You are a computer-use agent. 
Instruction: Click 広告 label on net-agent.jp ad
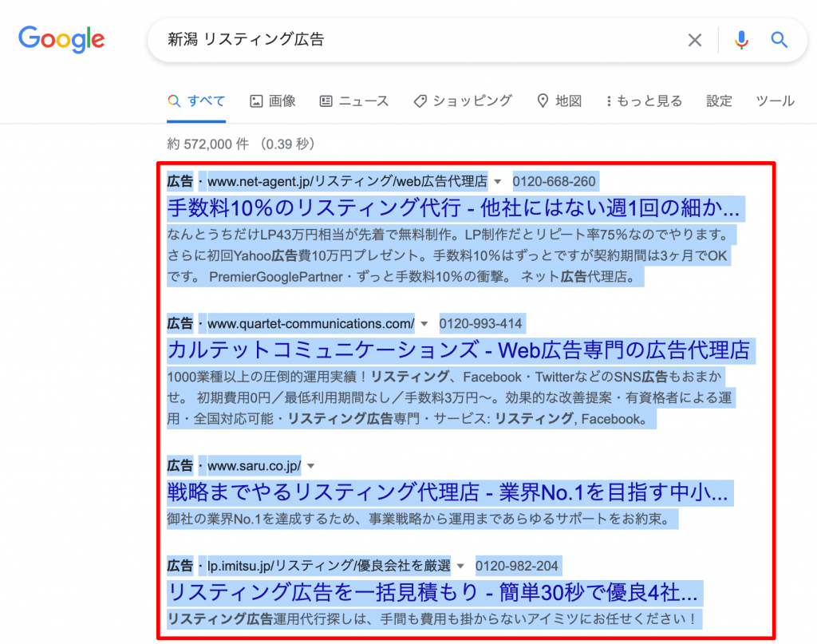pos(180,181)
